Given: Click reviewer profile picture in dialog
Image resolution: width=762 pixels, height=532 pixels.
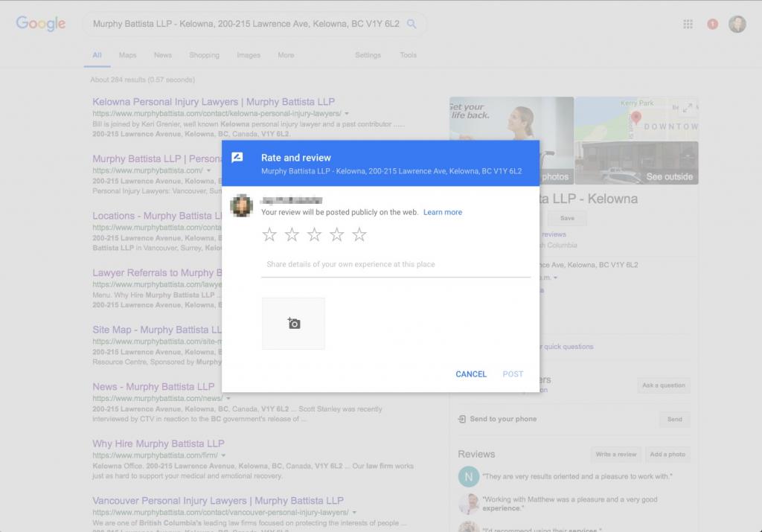Looking at the screenshot, I should pyautogui.click(x=242, y=205).
